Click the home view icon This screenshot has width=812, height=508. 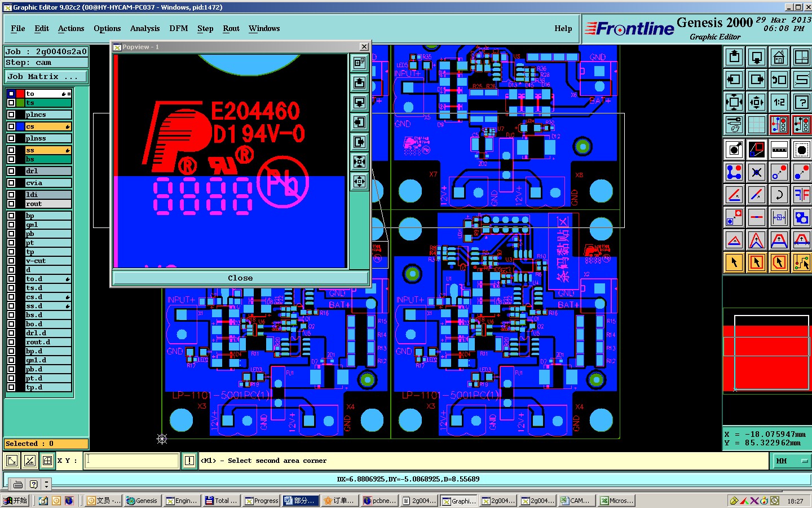pos(779,57)
